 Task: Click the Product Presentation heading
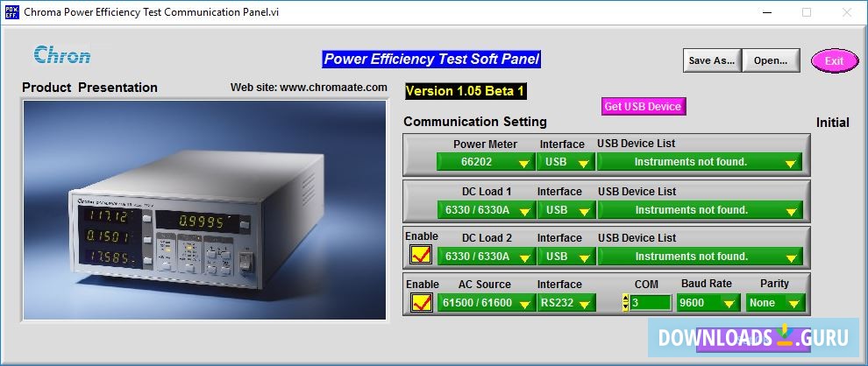pyautogui.click(x=89, y=88)
